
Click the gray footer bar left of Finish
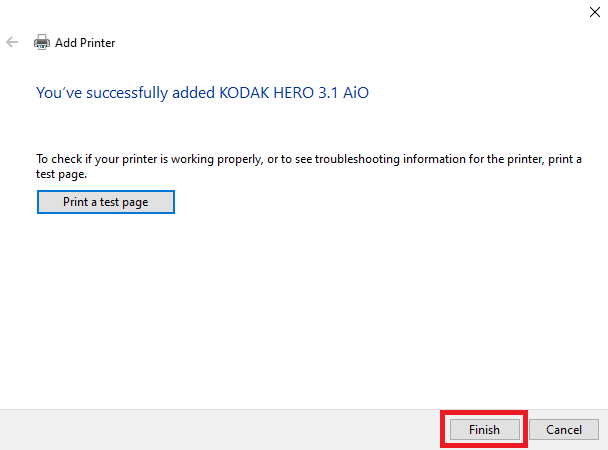(x=219, y=429)
